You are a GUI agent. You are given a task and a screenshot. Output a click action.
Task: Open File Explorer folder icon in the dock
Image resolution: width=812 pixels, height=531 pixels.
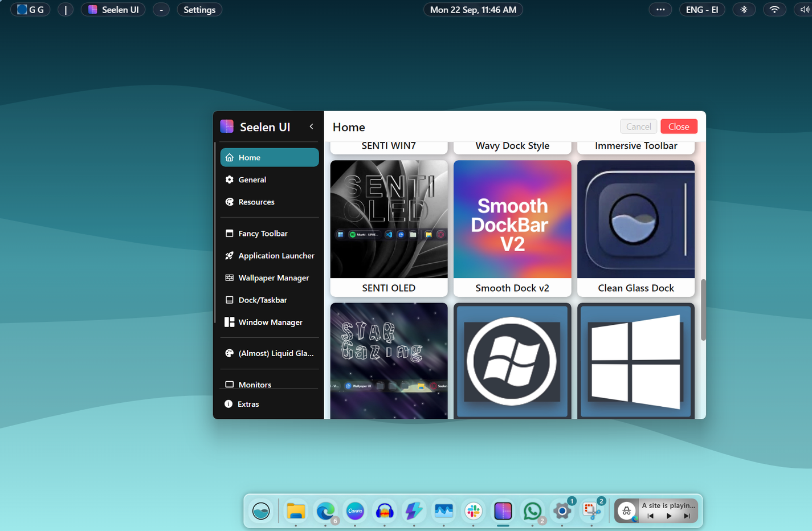click(x=296, y=511)
